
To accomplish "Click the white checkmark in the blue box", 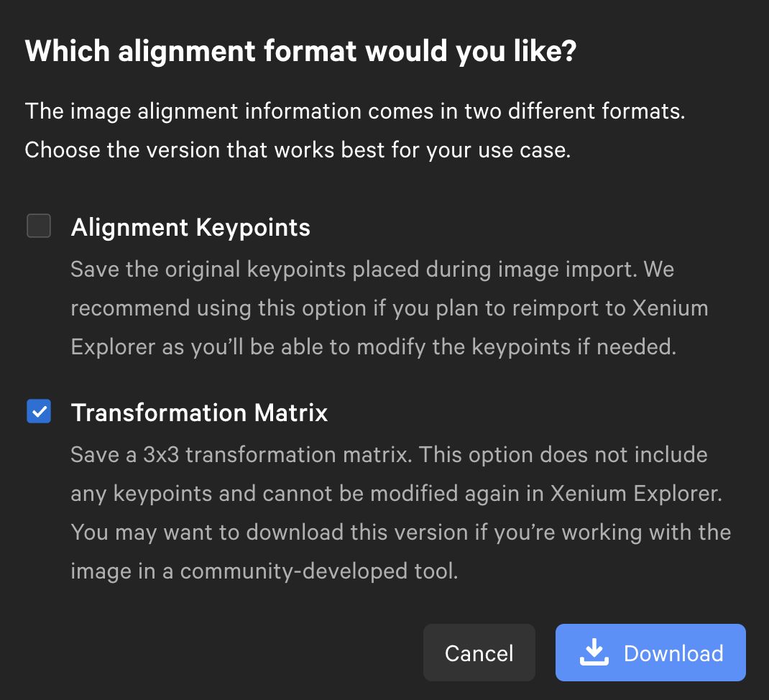I will point(39,412).
